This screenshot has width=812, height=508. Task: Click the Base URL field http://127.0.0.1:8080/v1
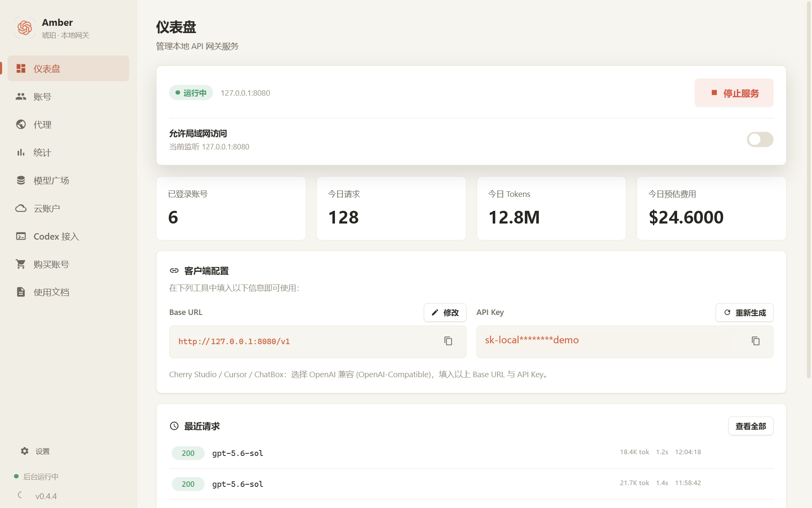318,342
